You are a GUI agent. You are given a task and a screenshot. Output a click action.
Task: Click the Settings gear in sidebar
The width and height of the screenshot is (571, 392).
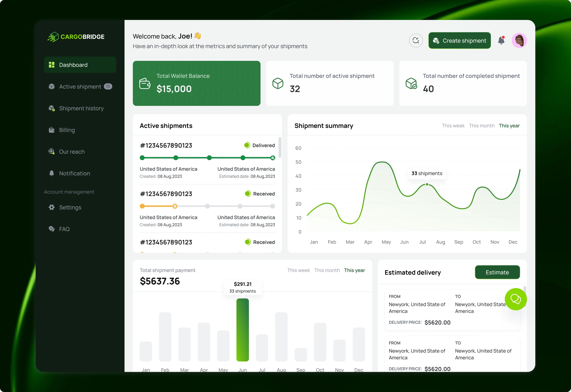tap(52, 207)
